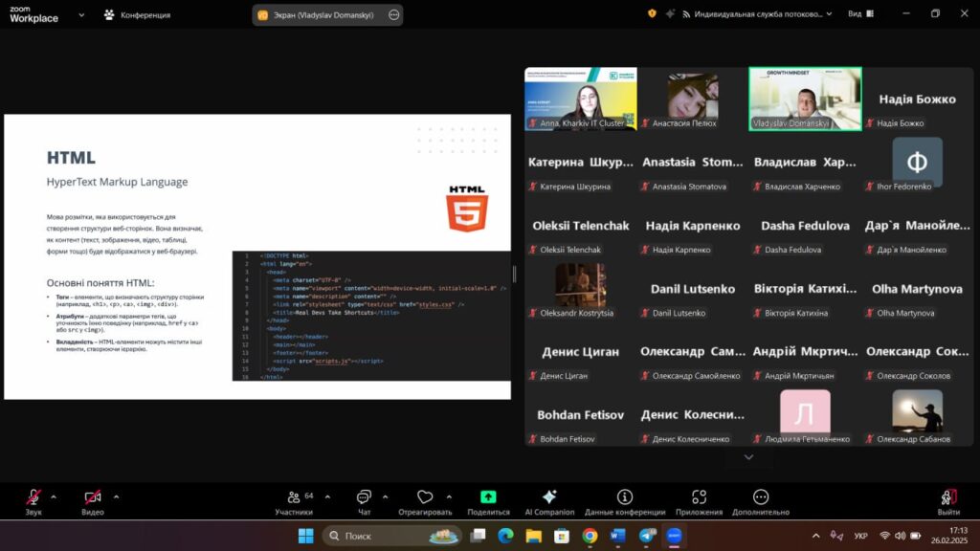Open Индивидуальная служба потоковой streaming dropdown

pos(758,13)
